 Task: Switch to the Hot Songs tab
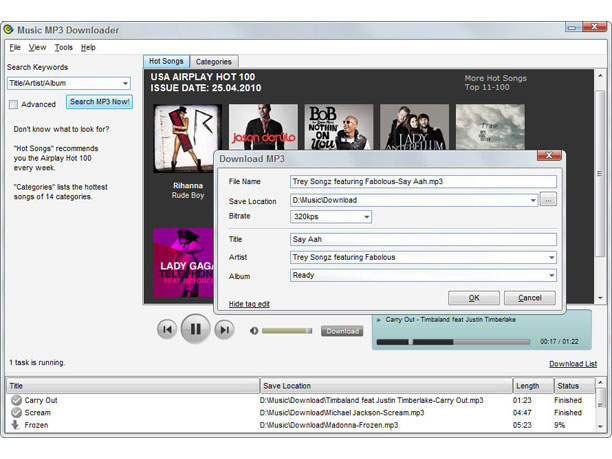point(166,61)
